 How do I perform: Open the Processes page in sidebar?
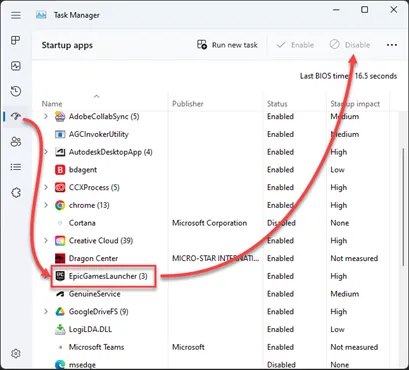click(16, 40)
